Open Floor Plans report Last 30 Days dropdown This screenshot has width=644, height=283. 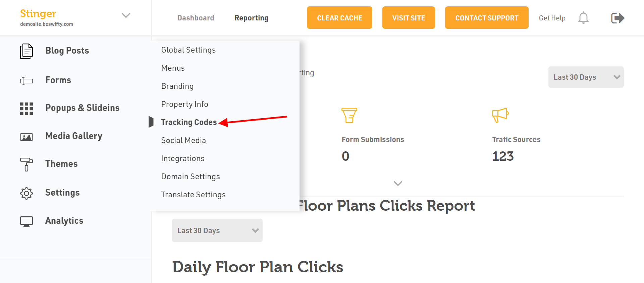tap(217, 230)
